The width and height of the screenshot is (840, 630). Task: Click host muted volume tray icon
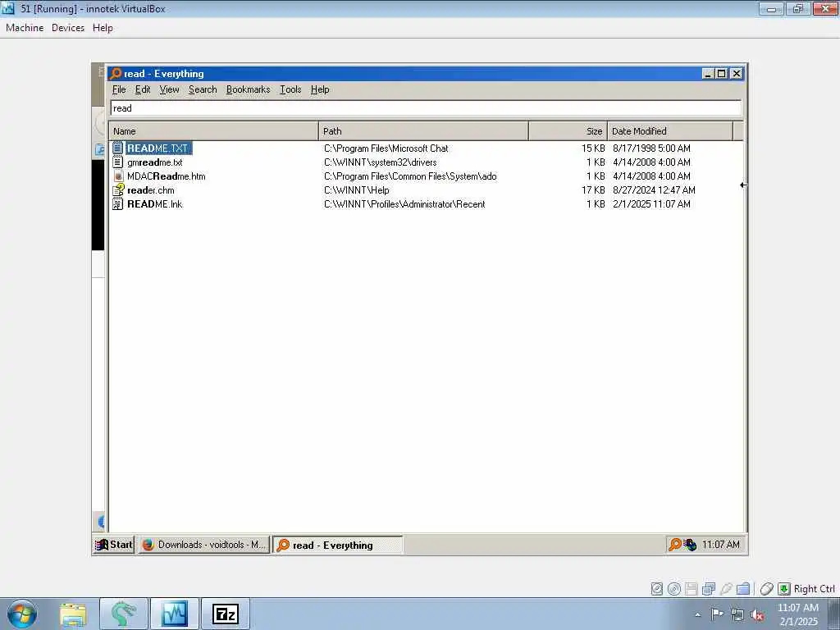pyautogui.click(x=757, y=615)
